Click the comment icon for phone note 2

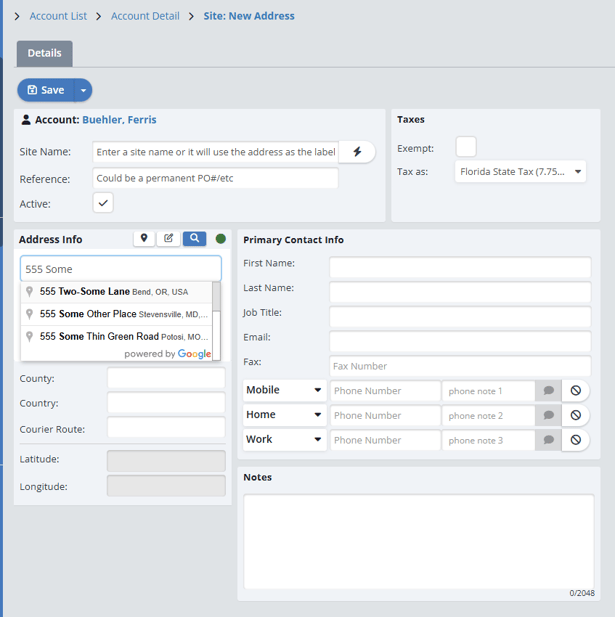548,415
